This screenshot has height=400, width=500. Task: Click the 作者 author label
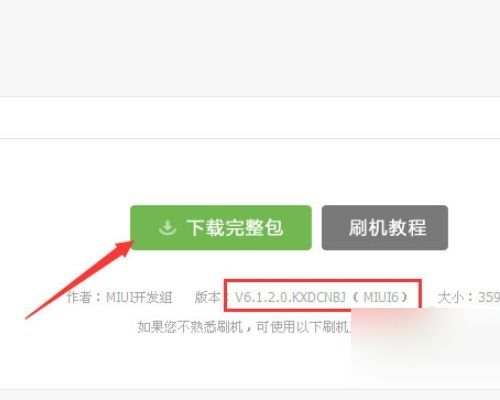click(79, 297)
